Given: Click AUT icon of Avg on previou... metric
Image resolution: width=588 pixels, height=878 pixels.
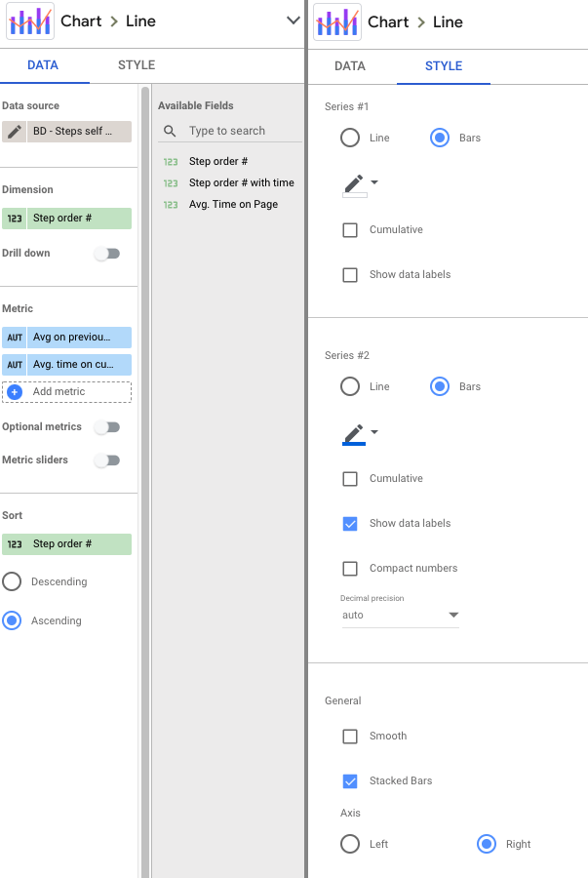Looking at the screenshot, I should [15, 338].
